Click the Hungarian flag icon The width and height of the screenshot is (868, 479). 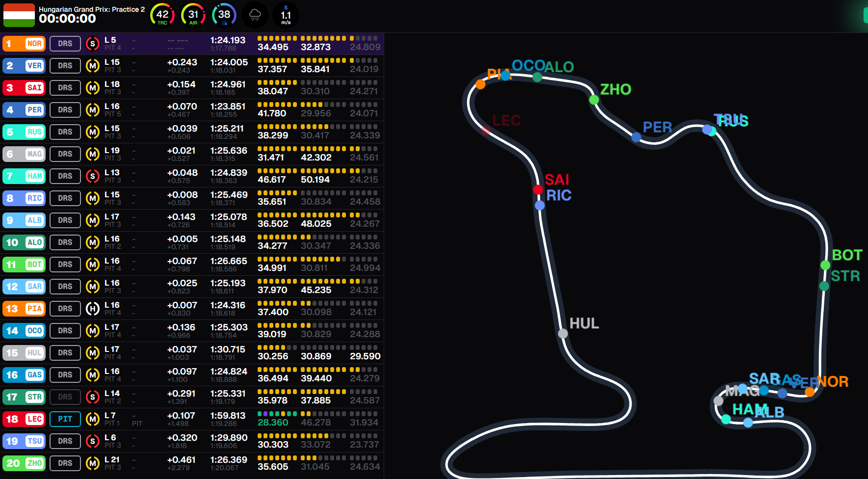pos(19,15)
